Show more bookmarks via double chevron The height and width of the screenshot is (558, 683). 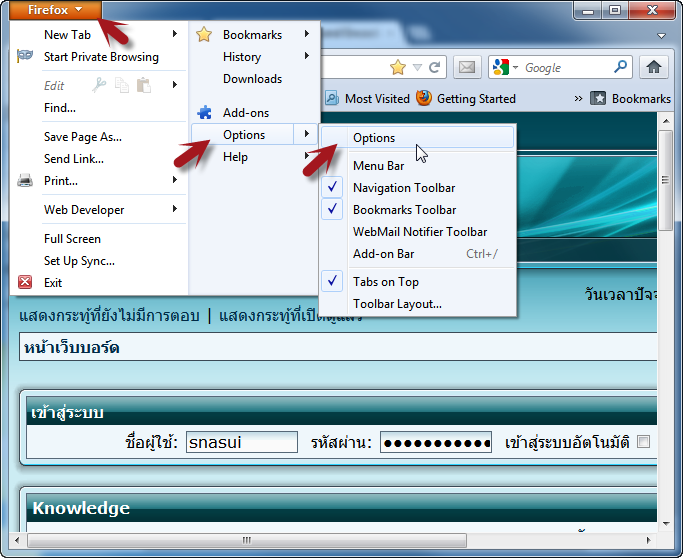coord(578,98)
